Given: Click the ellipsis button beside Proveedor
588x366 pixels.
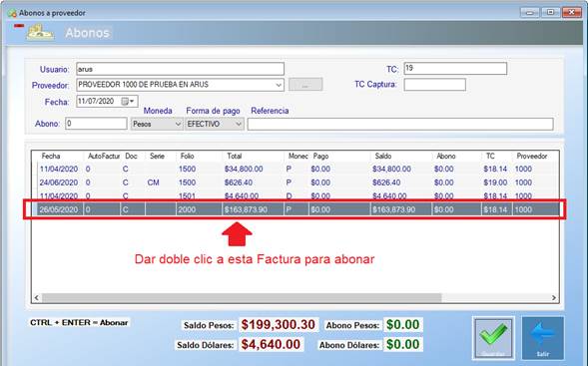Looking at the screenshot, I should click(305, 85).
